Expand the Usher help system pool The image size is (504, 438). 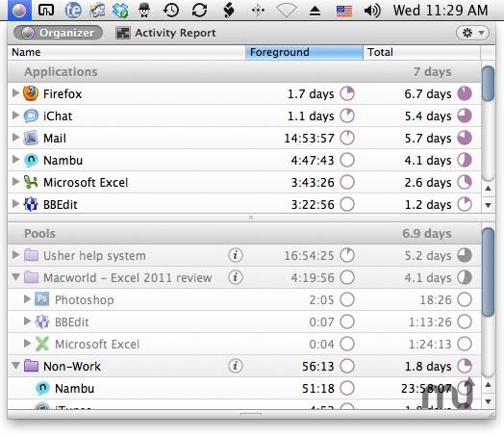[x=15, y=255]
